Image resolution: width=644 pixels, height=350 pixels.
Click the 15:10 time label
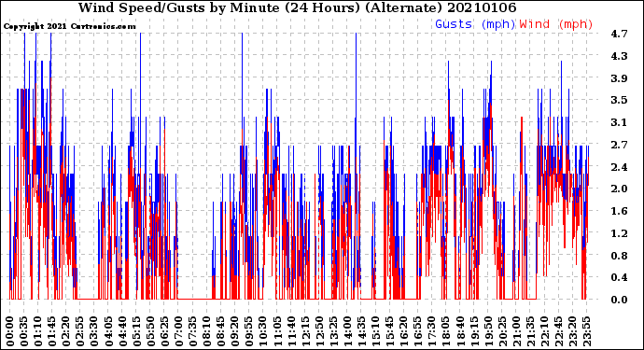(375, 331)
